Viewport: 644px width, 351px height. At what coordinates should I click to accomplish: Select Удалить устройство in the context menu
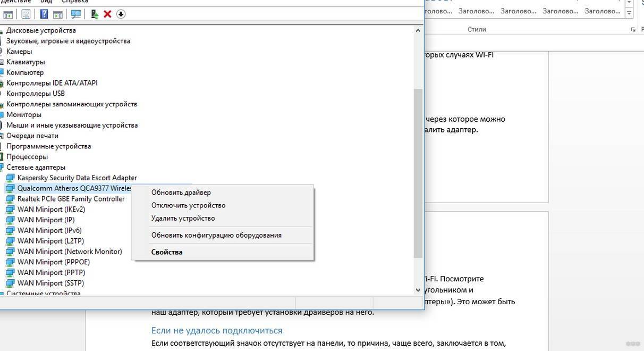click(183, 218)
